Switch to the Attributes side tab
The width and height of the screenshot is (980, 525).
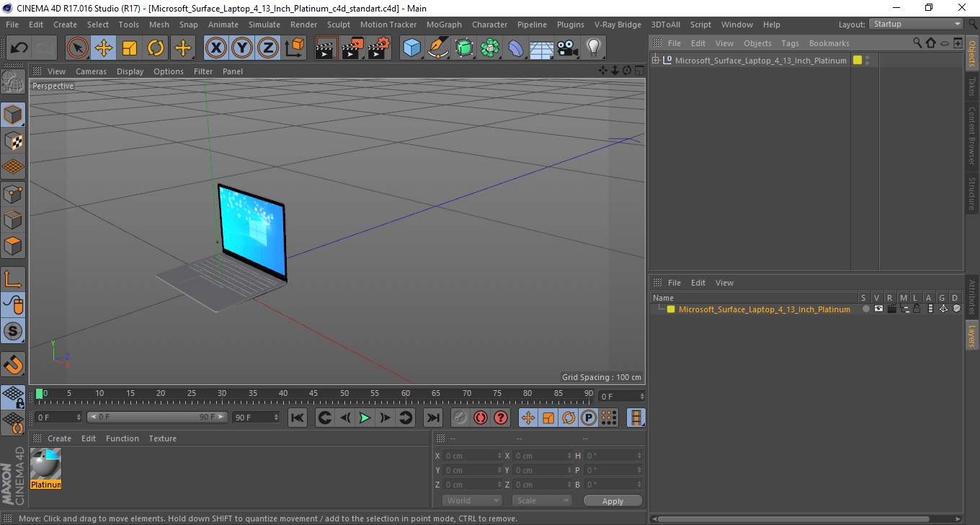click(x=972, y=297)
